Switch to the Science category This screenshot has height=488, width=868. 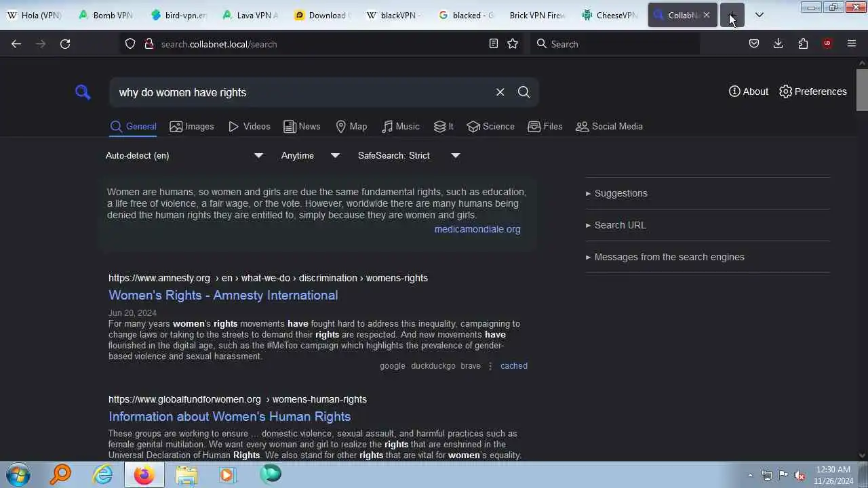[491, 126]
